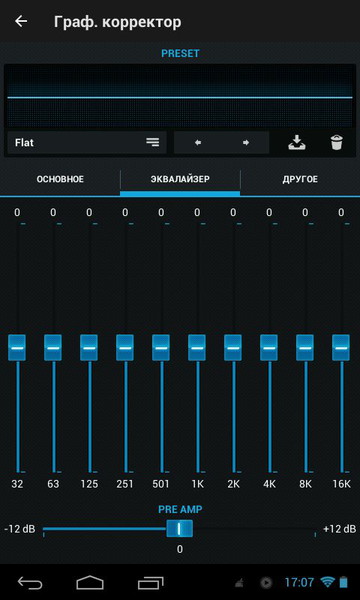
Task: Tap the clock showing 17:07 in status area
Action: click(299, 583)
